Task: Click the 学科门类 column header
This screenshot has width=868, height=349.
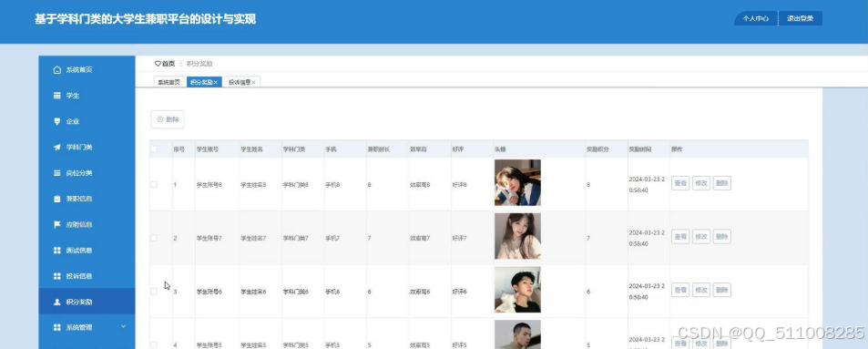Action: pyautogui.click(x=294, y=149)
